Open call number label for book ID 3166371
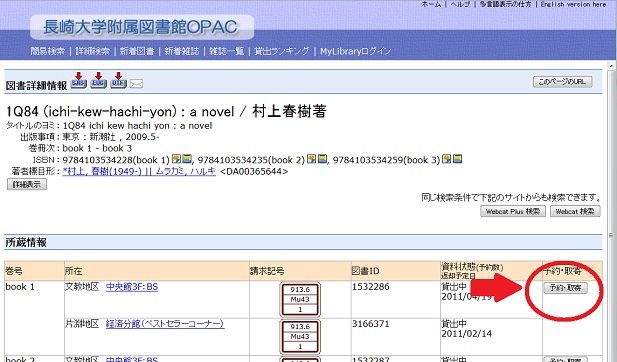617x362 pixels. tap(300, 337)
